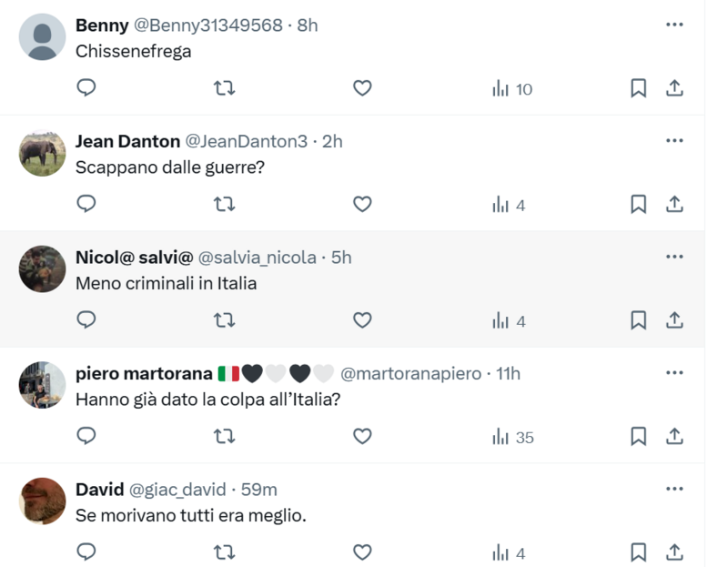Image resolution: width=728 pixels, height=567 pixels.
Task: Open more options for Benny's tweet
Action: 674,25
